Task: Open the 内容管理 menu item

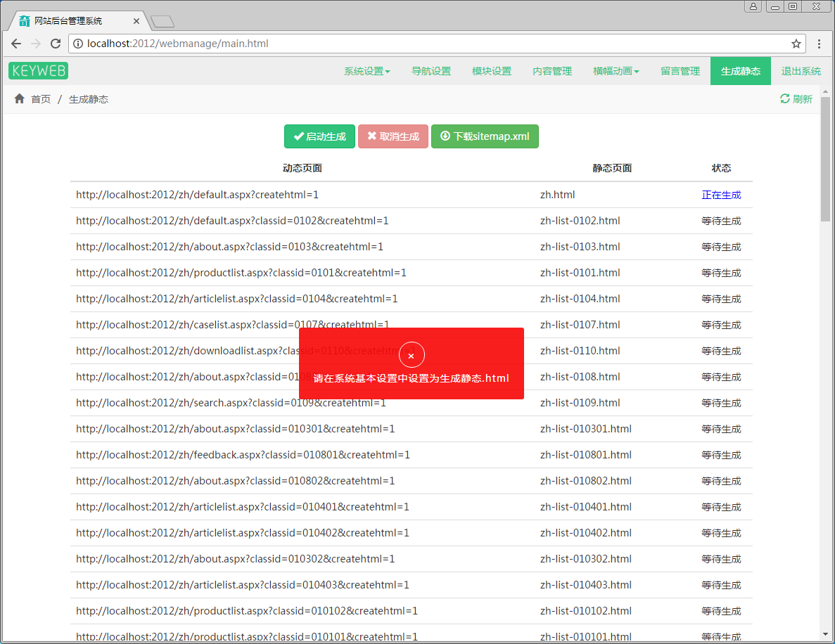Action: (x=552, y=71)
